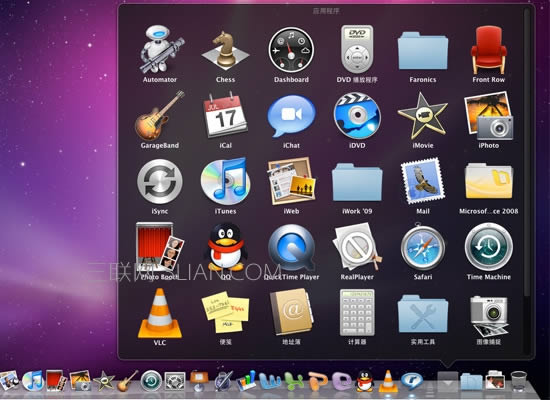Click Time Machine in the Dock
The image size is (550, 400).
151,381
